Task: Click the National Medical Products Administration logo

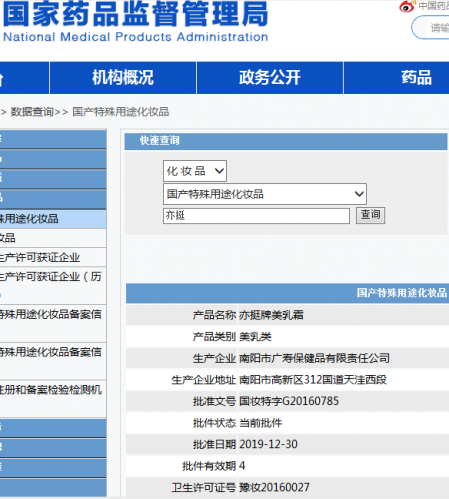Action: tap(135, 21)
